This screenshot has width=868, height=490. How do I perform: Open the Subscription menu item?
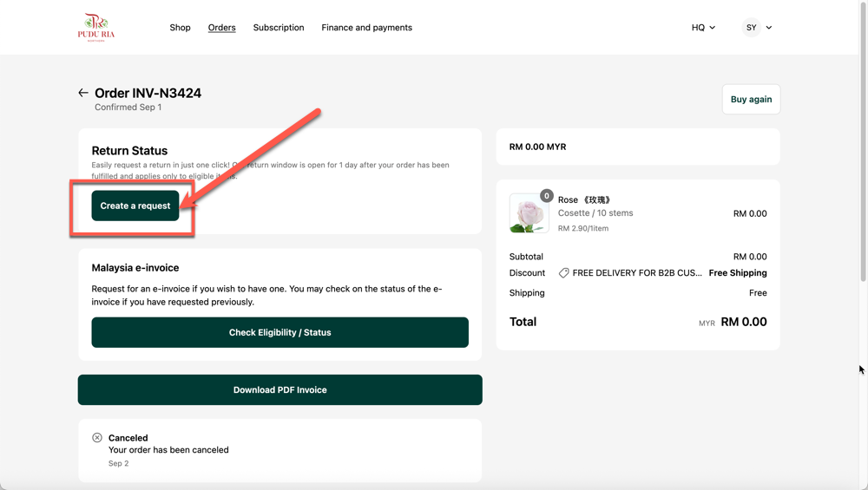click(279, 28)
